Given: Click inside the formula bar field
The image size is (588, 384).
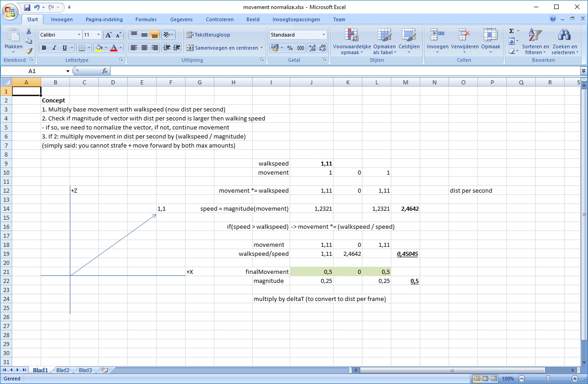Looking at the screenshot, I should [343, 71].
